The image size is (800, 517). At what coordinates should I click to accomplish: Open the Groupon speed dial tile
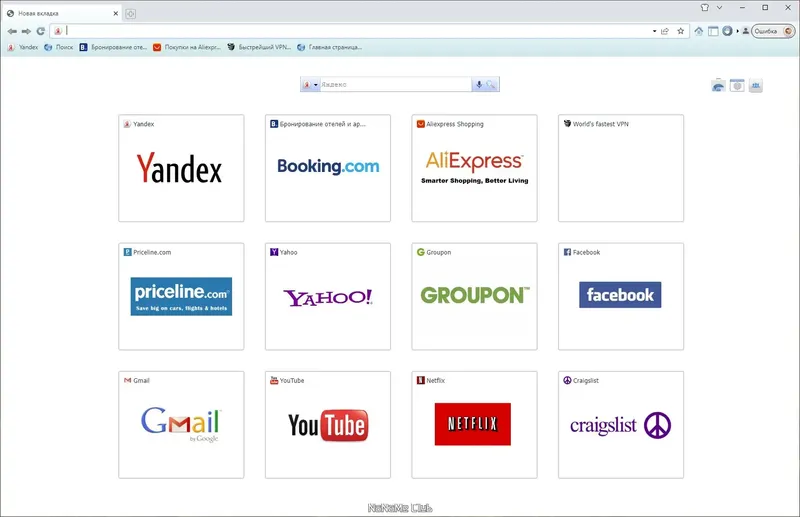(x=474, y=297)
